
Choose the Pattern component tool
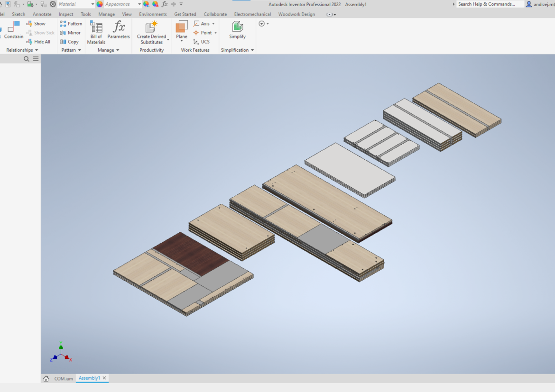pyautogui.click(x=71, y=24)
